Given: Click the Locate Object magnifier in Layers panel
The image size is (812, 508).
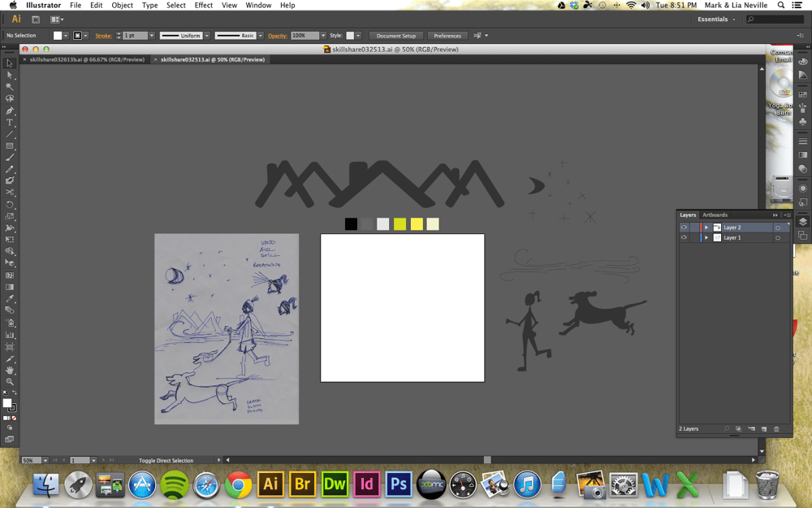Looking at the screenshot, I should (727, 428).
